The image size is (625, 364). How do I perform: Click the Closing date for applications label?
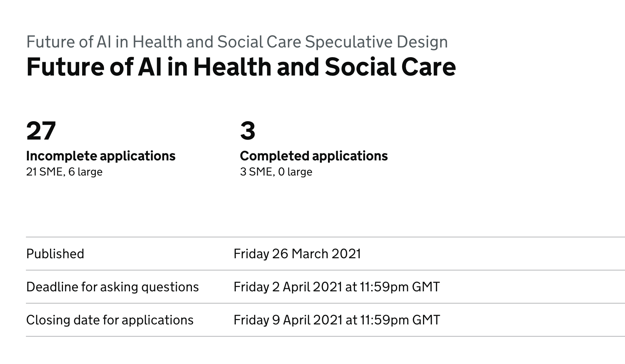click(x=110, y=320)
